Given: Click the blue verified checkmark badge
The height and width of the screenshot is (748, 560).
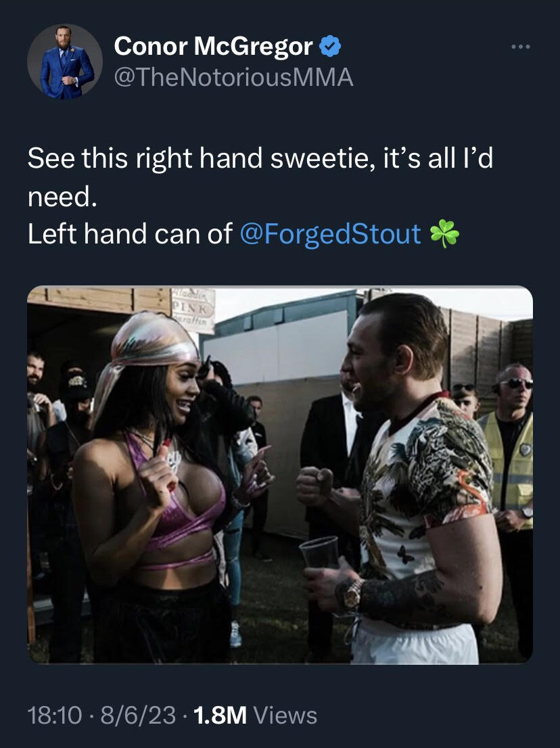Looking at the screenshot, I should tap(330, 46).
